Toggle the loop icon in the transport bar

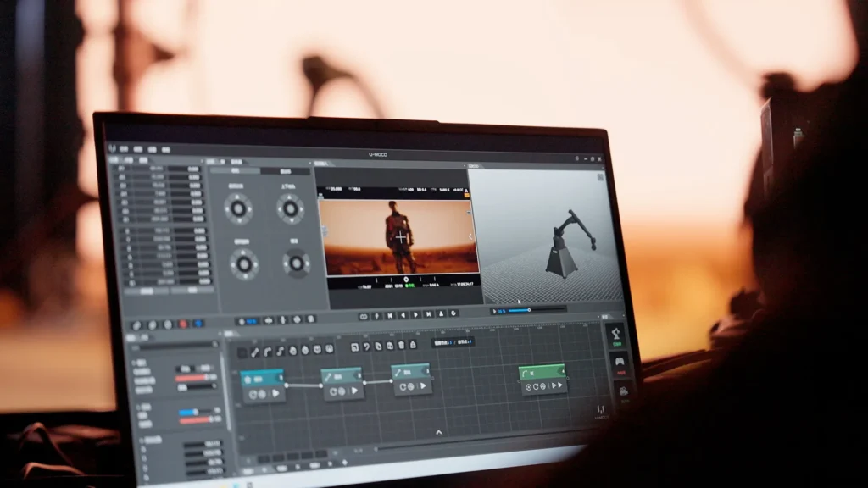coord(364,317)
